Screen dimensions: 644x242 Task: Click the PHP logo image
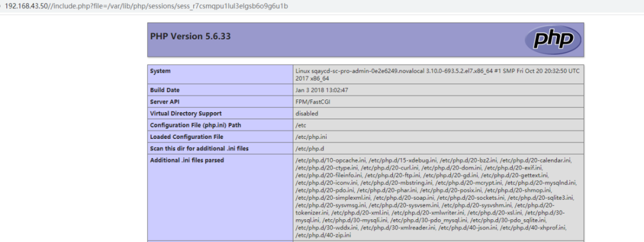[552, 40]
